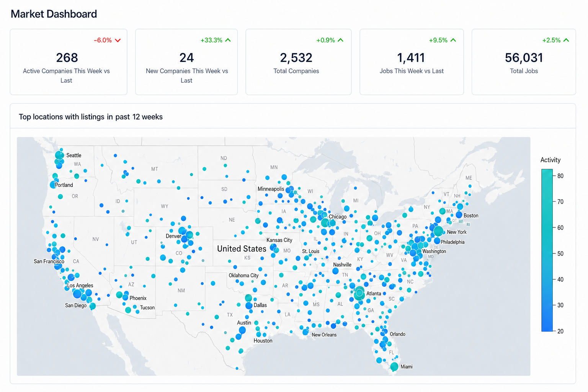
Task: Click the 56,031 total jobs figure
Action: (524, 58)
